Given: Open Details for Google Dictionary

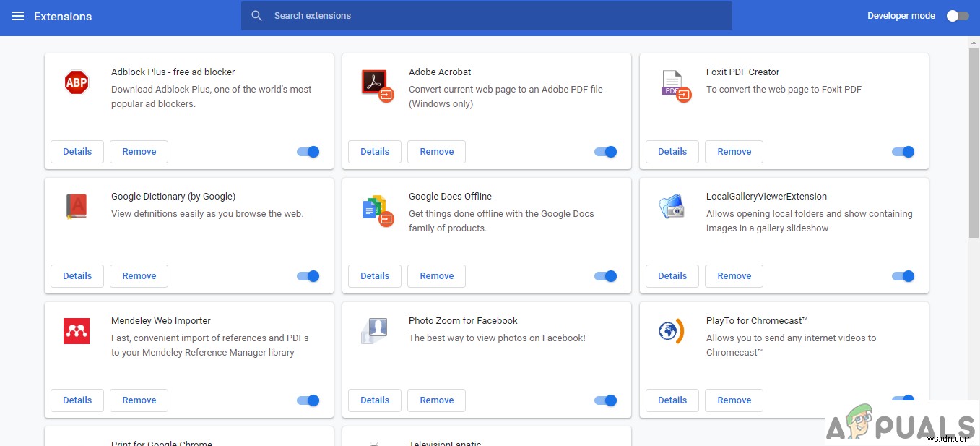Looking at the screenshot, I should point(77,276).
